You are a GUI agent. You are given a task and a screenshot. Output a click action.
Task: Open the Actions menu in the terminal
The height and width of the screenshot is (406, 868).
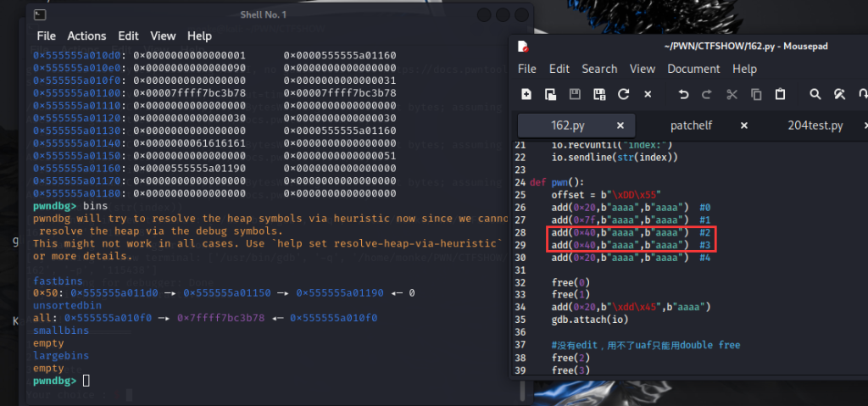click(x=86, y=36)
